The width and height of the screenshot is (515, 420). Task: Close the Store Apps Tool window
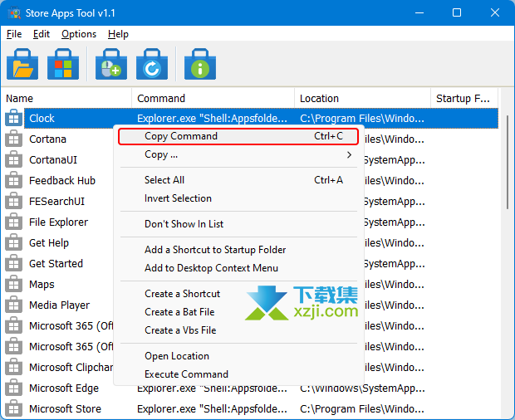click(x=495, y=13)
